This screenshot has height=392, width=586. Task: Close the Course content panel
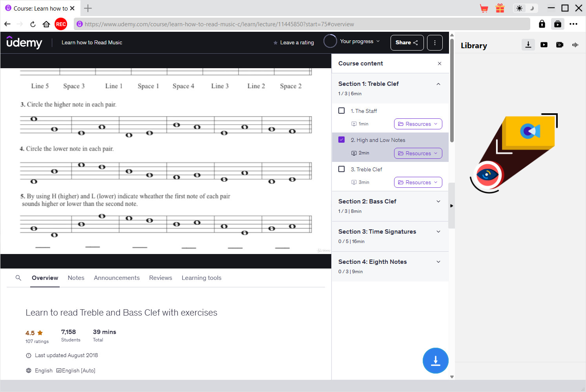[x=440, y=64]
